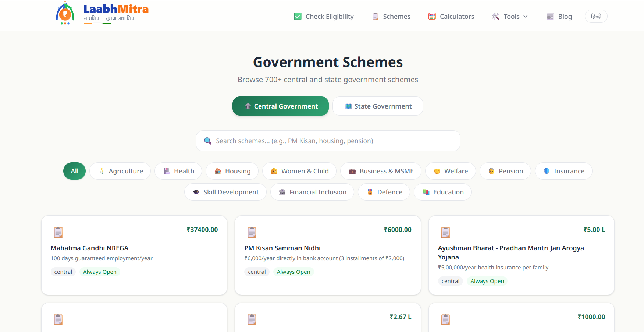Select the Central Government toggle
This screenshot has height=332, width=644.
point(280,106)
